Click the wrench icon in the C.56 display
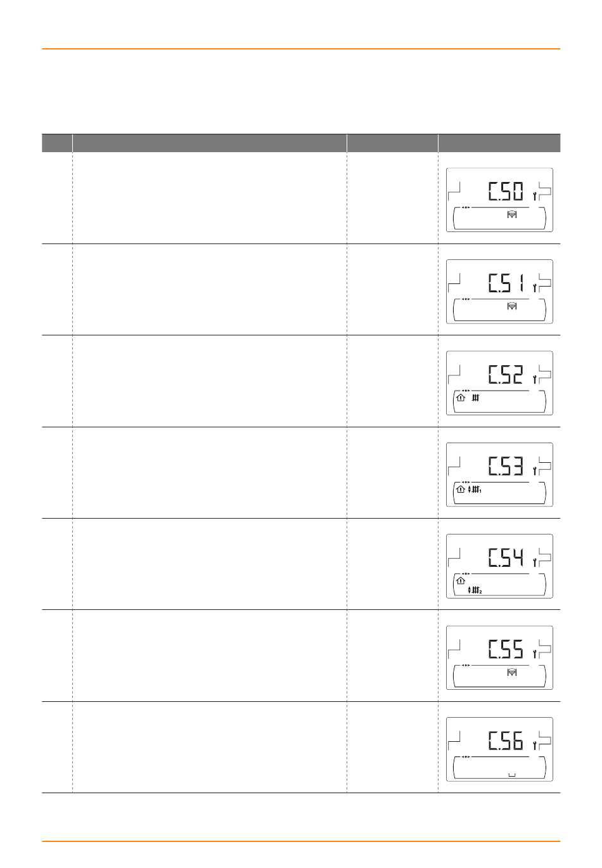The width and height of the screenshot is (602, 868). pos(535,746)
